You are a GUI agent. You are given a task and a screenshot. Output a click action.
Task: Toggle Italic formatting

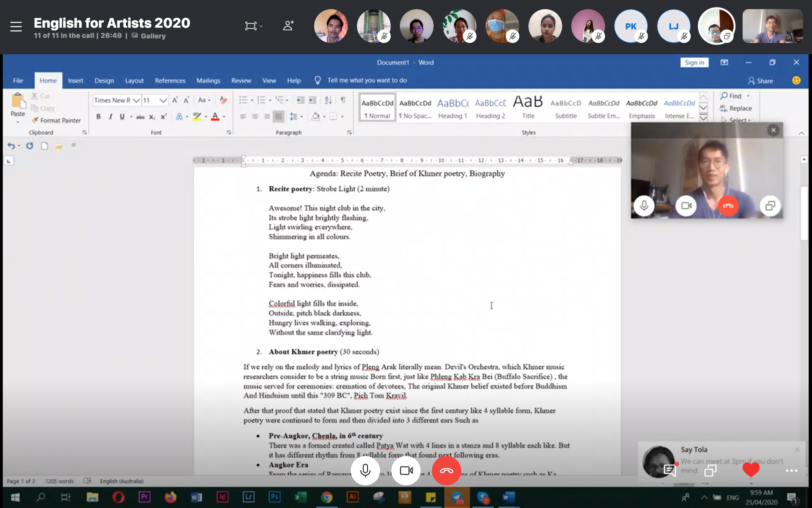click(110, 117)
